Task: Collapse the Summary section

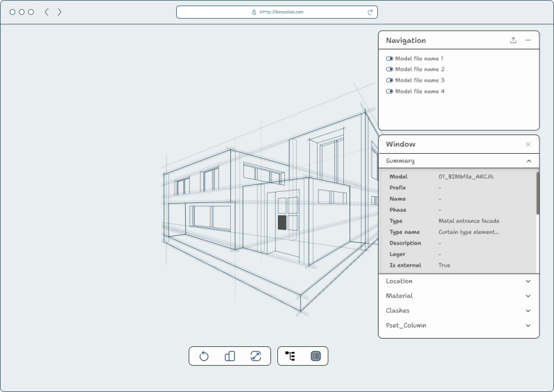Action: click(x=528, y=161)
